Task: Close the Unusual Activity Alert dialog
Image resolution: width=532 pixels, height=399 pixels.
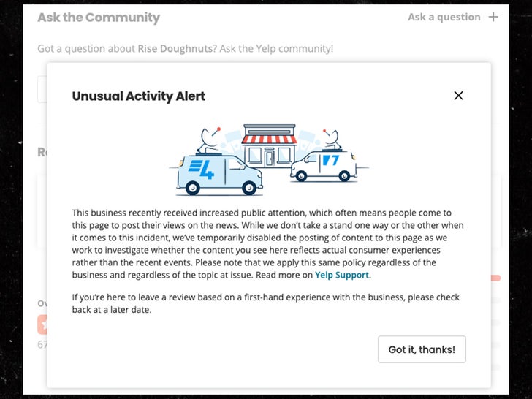Action: tap(458, 96)
